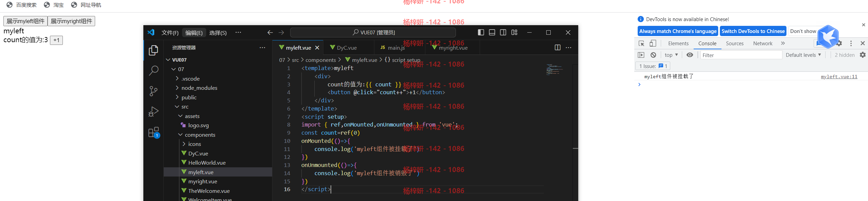Click the +1 count button
The width and height of the screenshot is (868, 201).
click(x=56, y=40)
